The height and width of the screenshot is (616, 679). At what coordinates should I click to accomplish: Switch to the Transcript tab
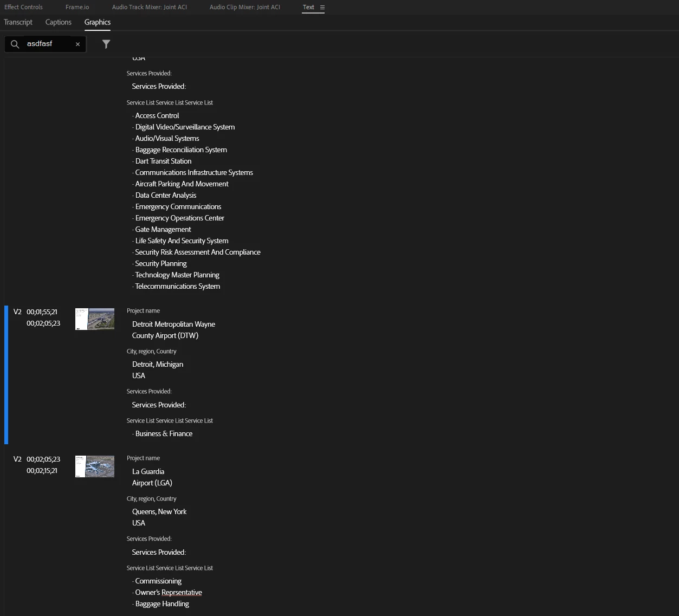coord(18,22)
